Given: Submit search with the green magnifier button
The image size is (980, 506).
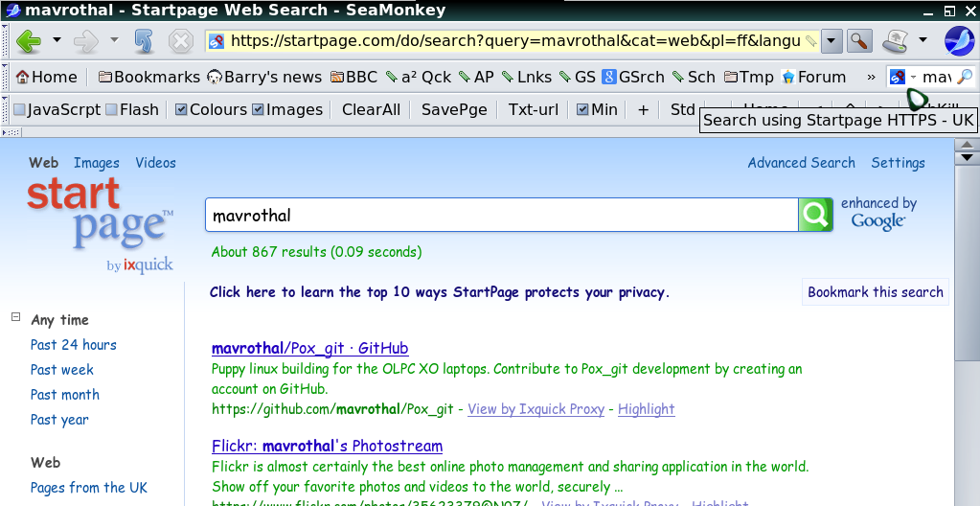Looking at the screenshot, I should point(815,216).
